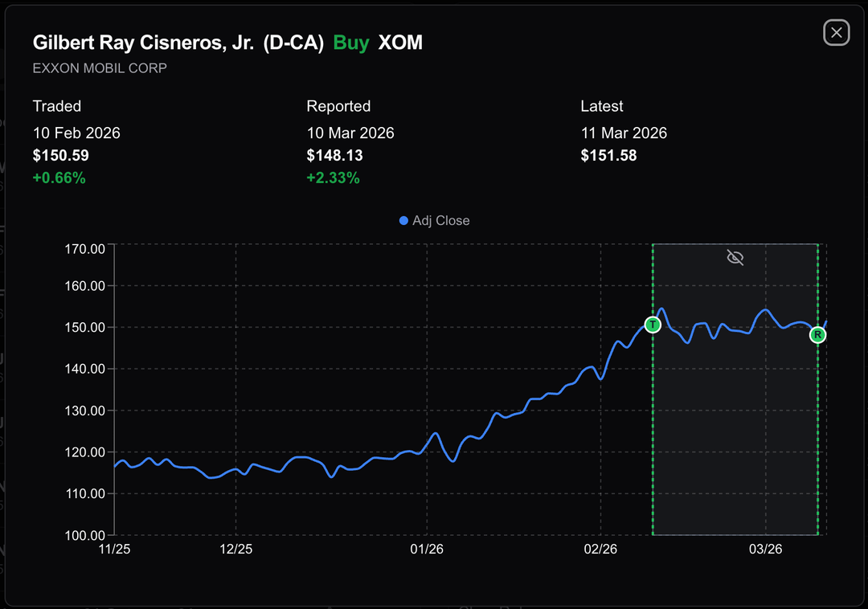Click the green T trade marker
Image resolution: width=868 pixels, height=609 pixels.
click(x=653, y=325)
